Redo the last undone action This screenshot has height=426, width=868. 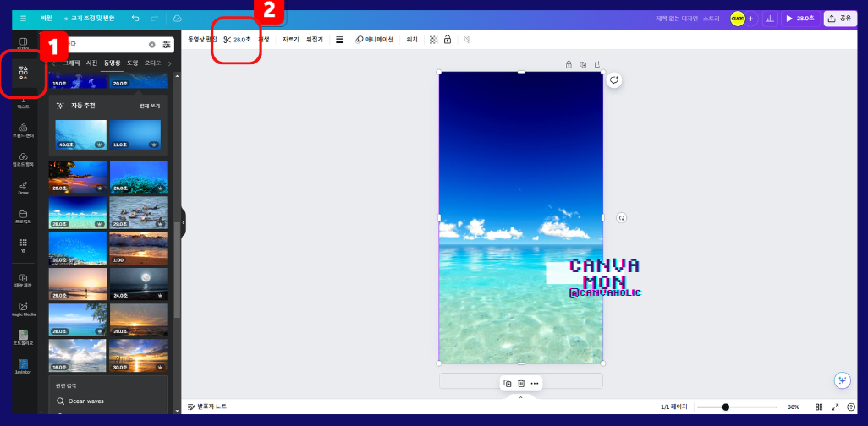(x=155, y=19)
